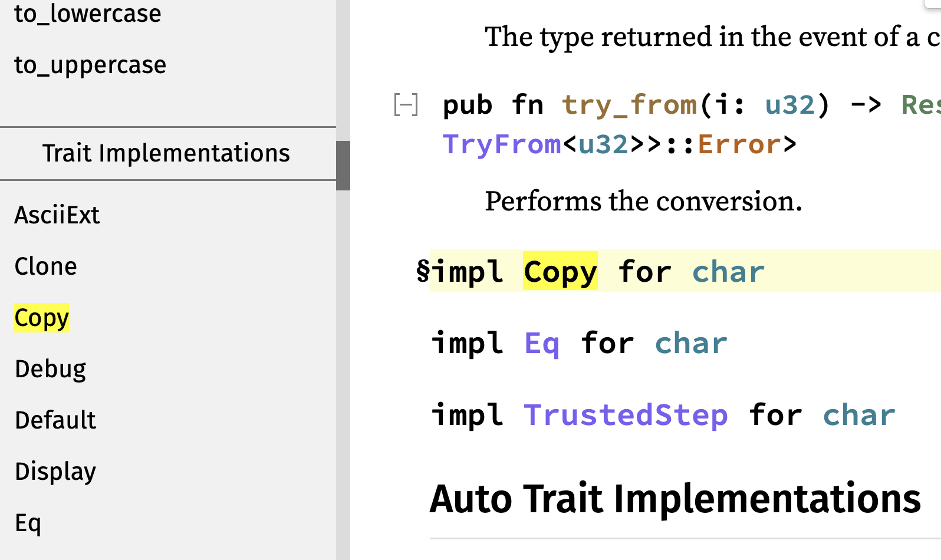This screenshot has width=941, height=560.
Task: Open the Error associated type link
Action: 739,144
